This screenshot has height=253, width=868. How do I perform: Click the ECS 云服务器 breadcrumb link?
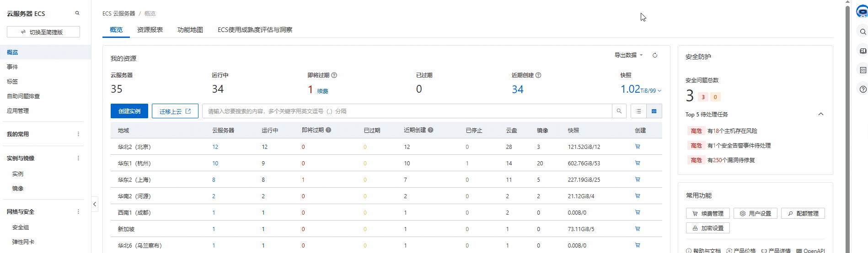tap(119, 14)
